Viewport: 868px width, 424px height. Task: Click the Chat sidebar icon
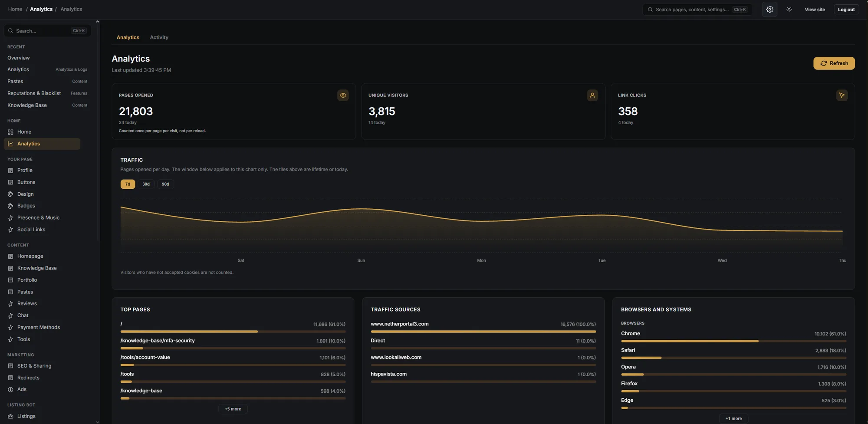10,316
